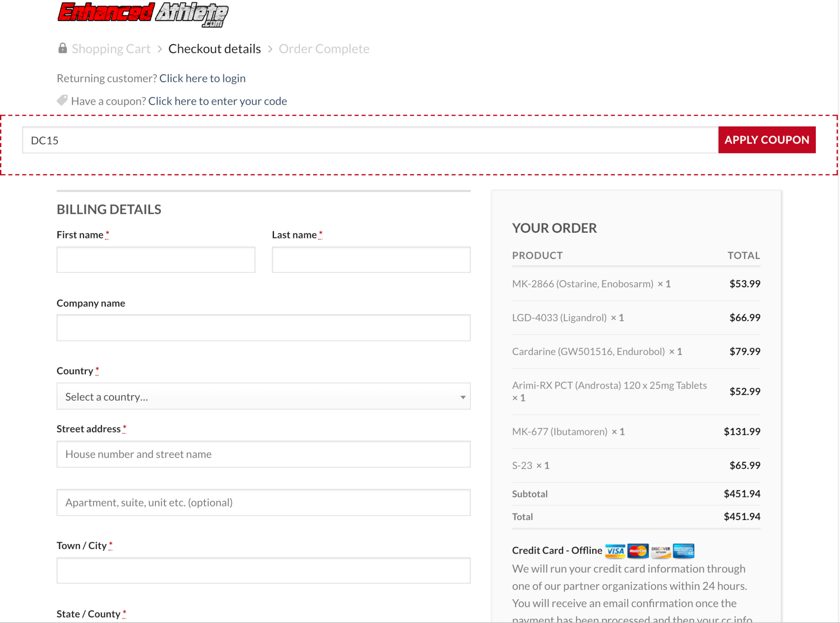Click the Discover card icon
The width and height of the screenshot is (840, 623).
[661, 550]
